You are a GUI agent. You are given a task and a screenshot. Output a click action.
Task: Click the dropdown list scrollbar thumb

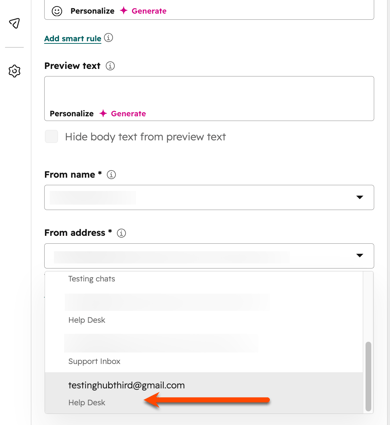[x=368, y=377]
